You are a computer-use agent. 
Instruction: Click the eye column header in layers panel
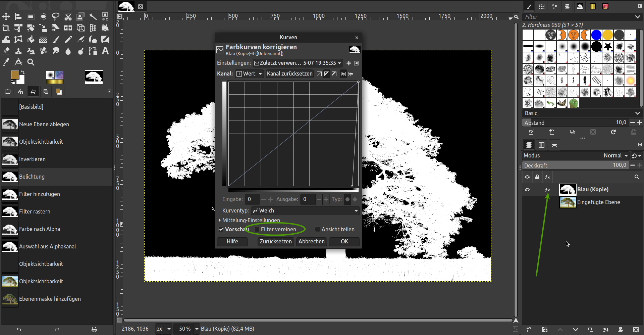coord(527,177)
